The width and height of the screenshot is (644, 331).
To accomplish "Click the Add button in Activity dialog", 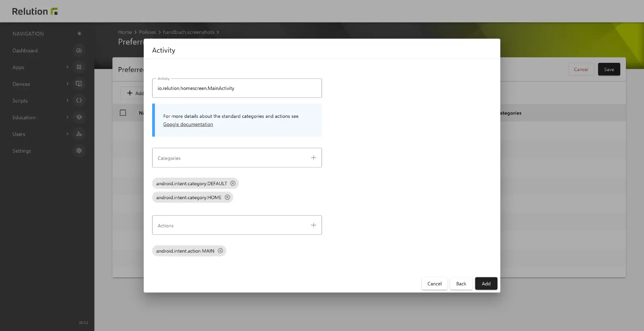I will [x=486, y=283].
